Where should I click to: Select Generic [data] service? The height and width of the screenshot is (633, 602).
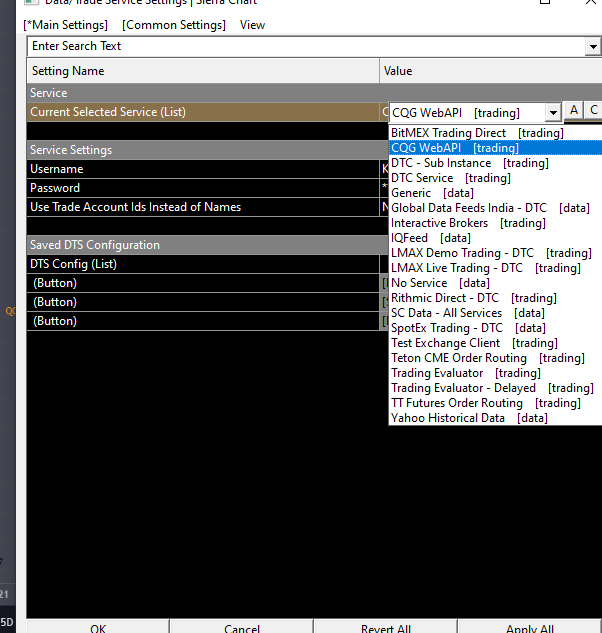pyautogui.click(x=495, y=193)
